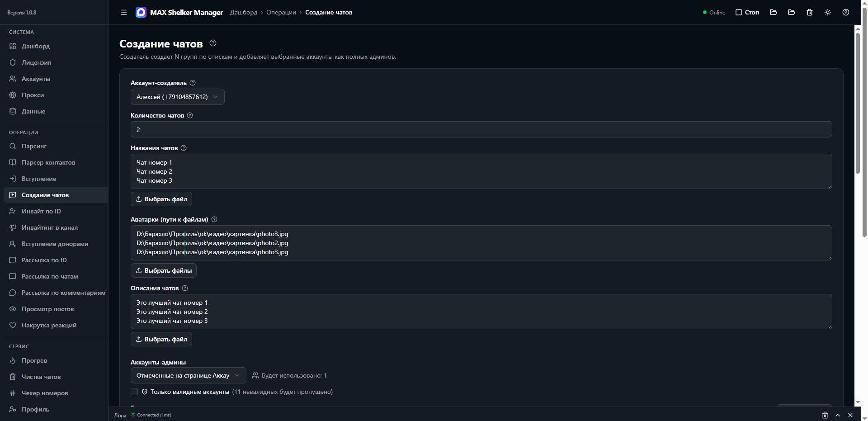Click into the Аватарки paths text area
Viewport: 868px width, 421px height.
pyautogui.click(x=481, y=243)
